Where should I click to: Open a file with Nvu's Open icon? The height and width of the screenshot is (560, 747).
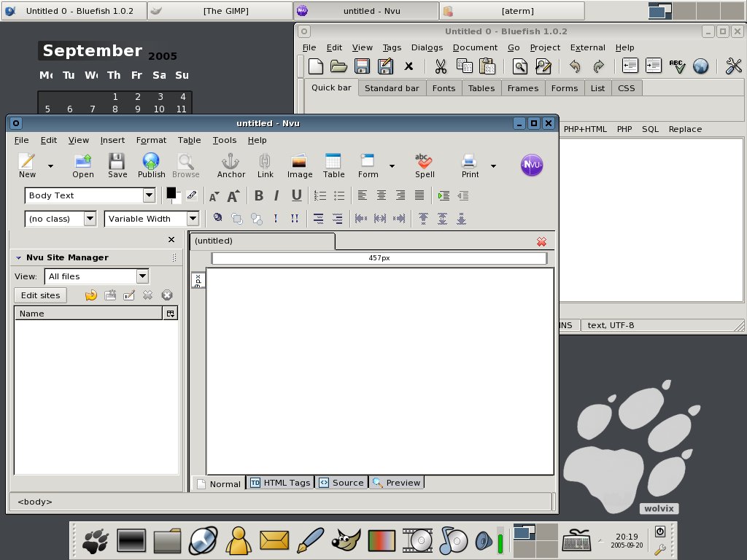click(83, 166)
